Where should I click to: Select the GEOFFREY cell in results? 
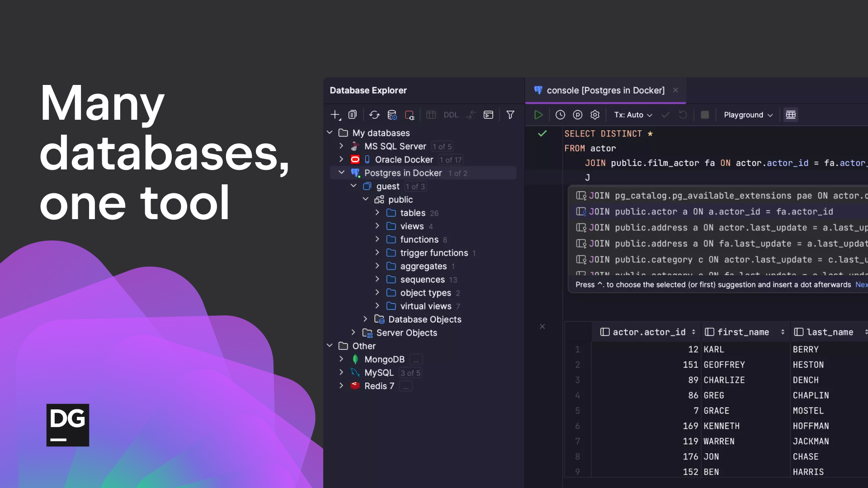pyautogui.click(x=724, y=365)
